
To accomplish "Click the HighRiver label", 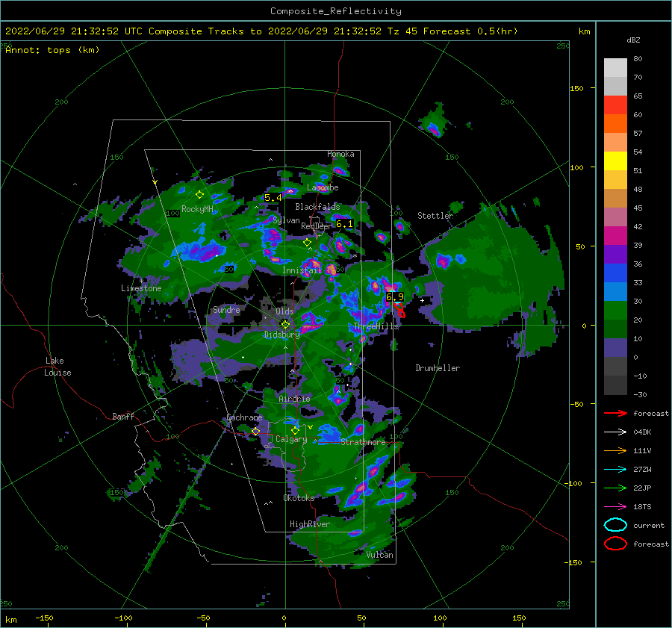I will 310,524.
